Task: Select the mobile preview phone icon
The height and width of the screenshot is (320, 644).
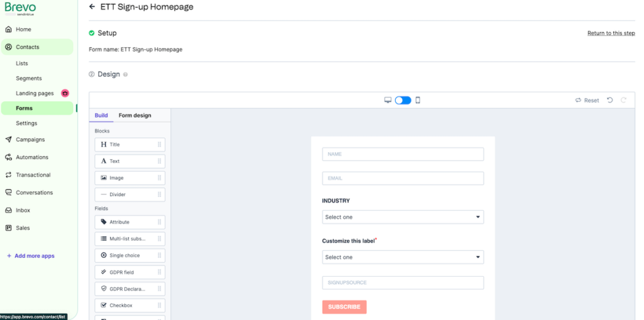Action: (x=418, y=100)
